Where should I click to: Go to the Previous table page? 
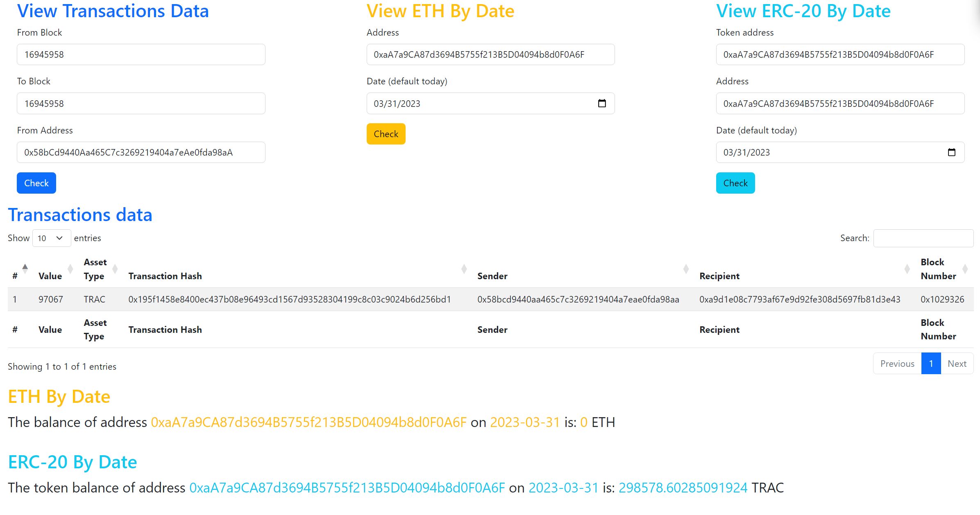coord(897,364)
